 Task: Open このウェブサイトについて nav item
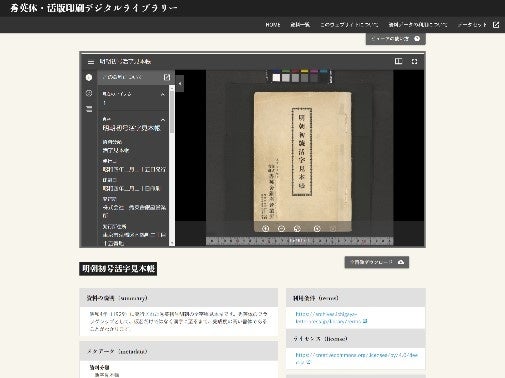pos(349,25)
